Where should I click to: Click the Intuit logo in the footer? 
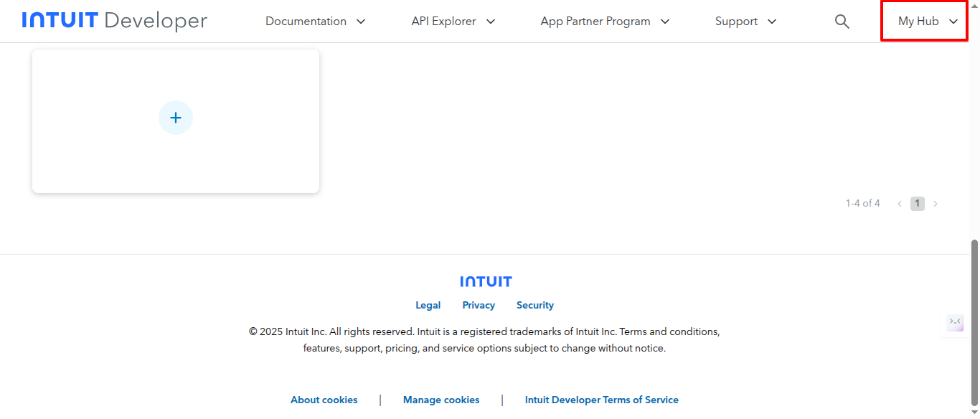tap(486, 281)
